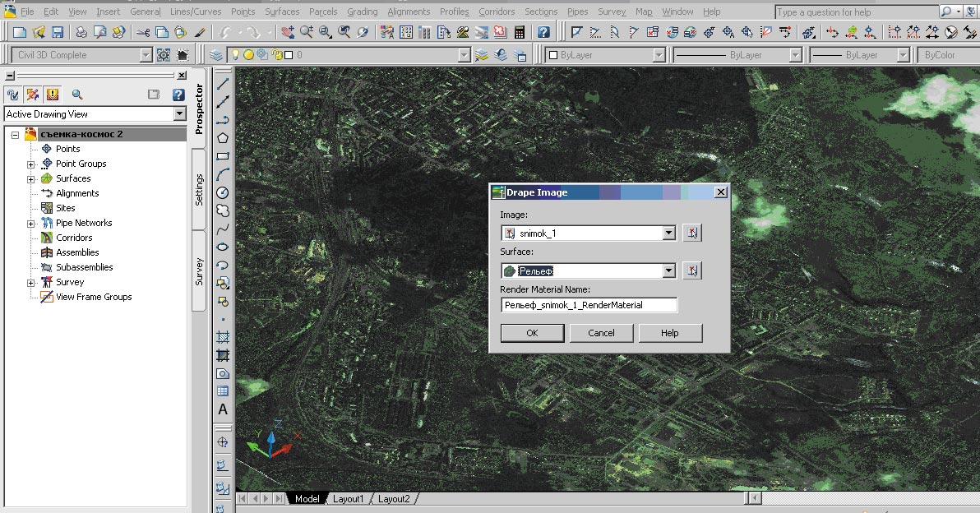
Task: Open the Active Drawing View dropdown
Action: [x=180, y=113]
